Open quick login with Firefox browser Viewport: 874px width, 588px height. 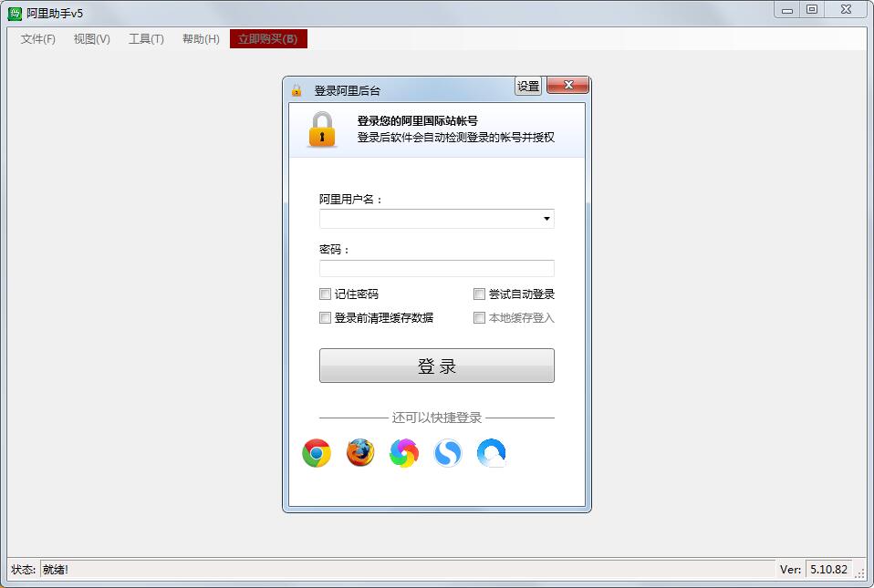[359, 452]
